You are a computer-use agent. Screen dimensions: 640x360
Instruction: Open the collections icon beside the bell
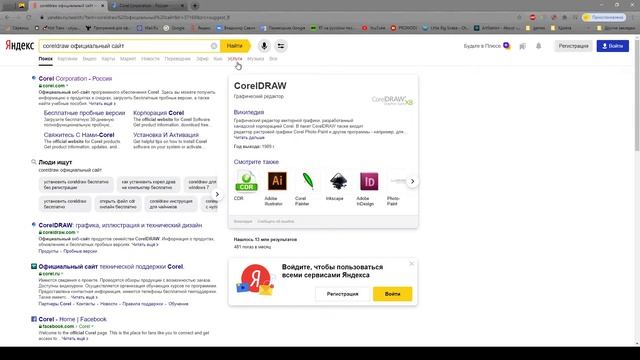pos(522,46)
